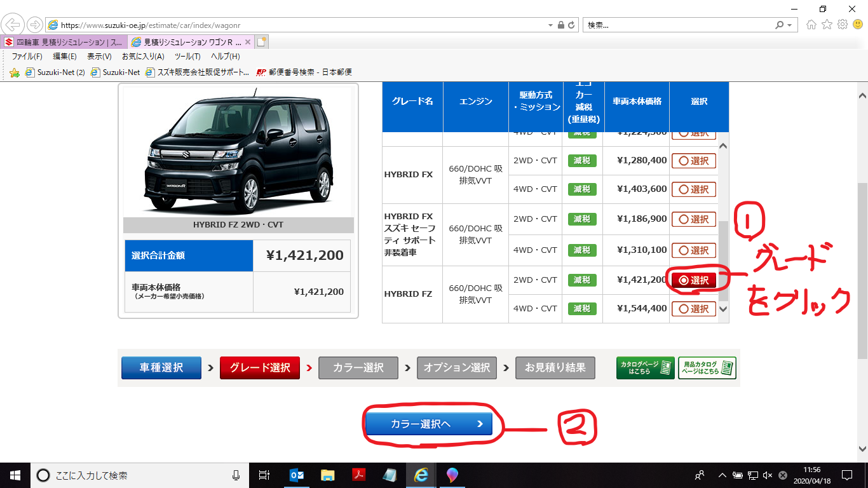
Task: Open the search provider dropdown arrow
Action: [x=790, y=25]
